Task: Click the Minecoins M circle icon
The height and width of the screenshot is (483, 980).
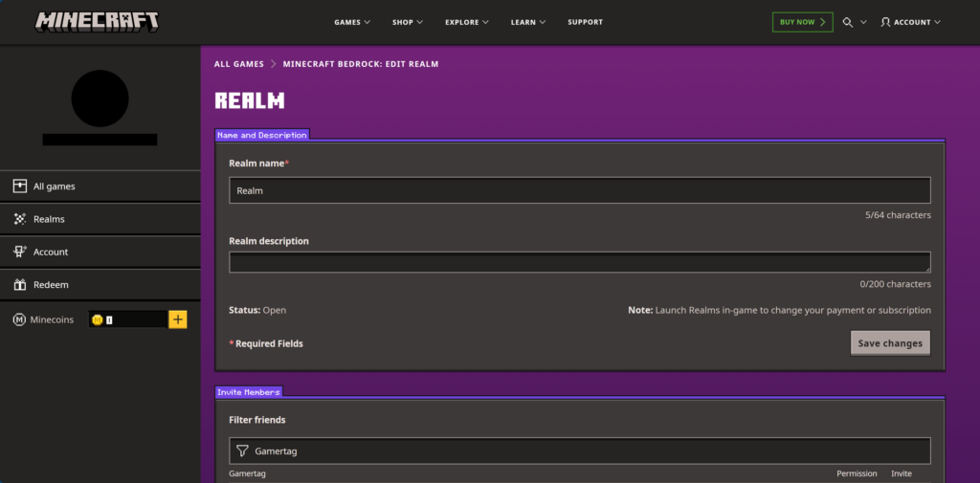Action: [x=19, y=319]
